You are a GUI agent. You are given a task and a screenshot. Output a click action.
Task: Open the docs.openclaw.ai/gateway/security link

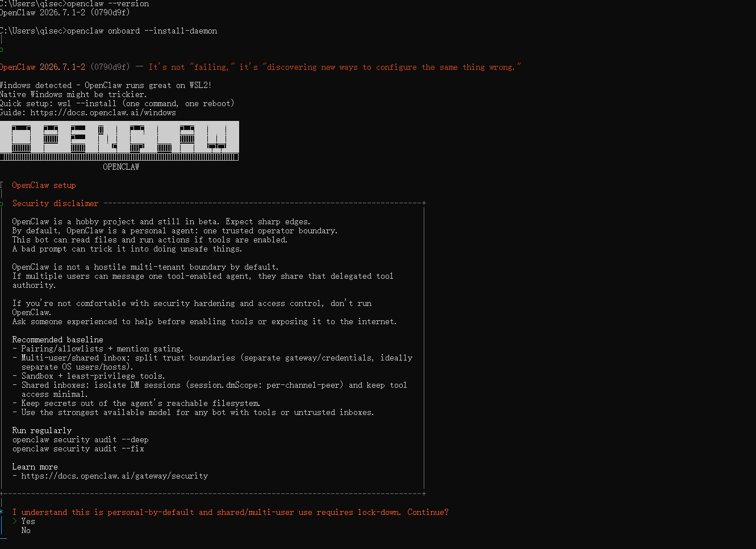(x=115, y=476)
